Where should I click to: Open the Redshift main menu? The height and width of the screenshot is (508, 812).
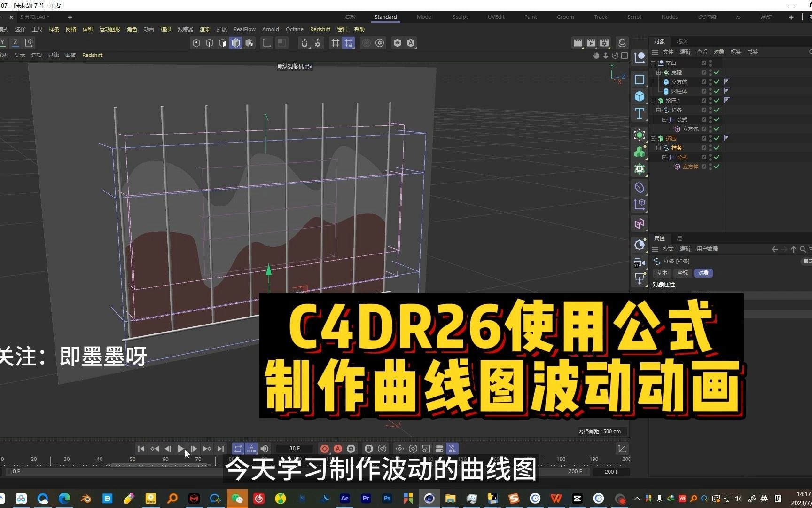[x=320, y=29]
